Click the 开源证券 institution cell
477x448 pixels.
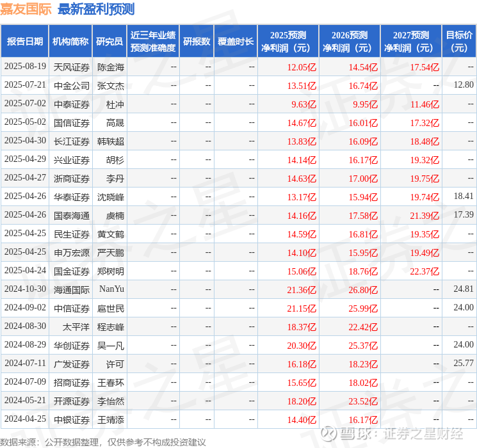(72, 401)
